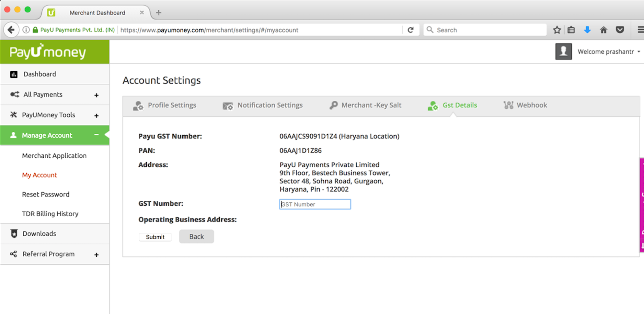Viewport: 644px width, 314px height.
Task: Bookmark this page with the star icon
Action: click(557, 30)
